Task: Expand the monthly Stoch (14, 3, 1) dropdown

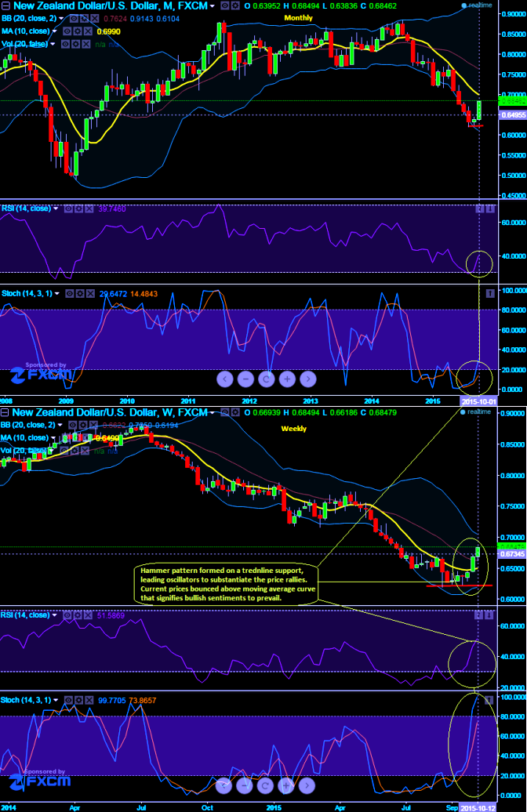Action: [x=57, y=294]
